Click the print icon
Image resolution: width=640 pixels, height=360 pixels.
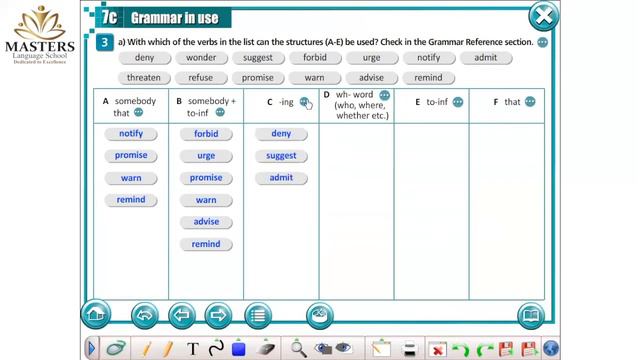[408, 349]
